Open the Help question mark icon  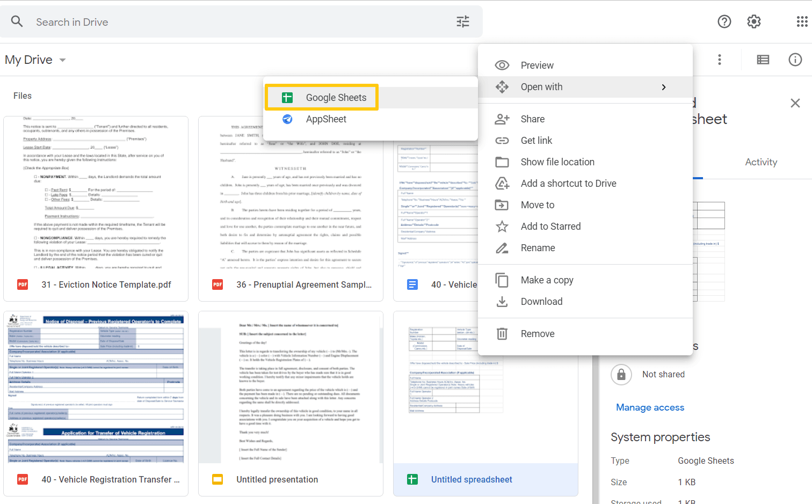(724, 21)
